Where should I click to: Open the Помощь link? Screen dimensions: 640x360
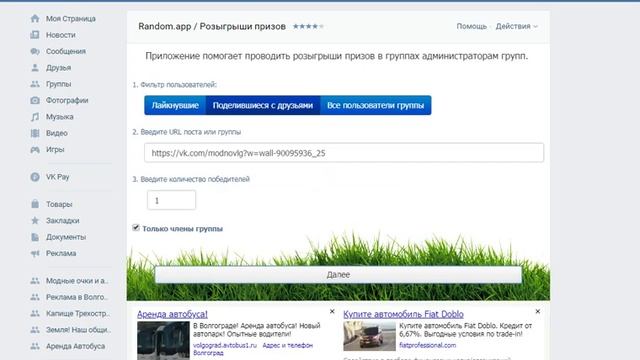click(x=471, y=26)
